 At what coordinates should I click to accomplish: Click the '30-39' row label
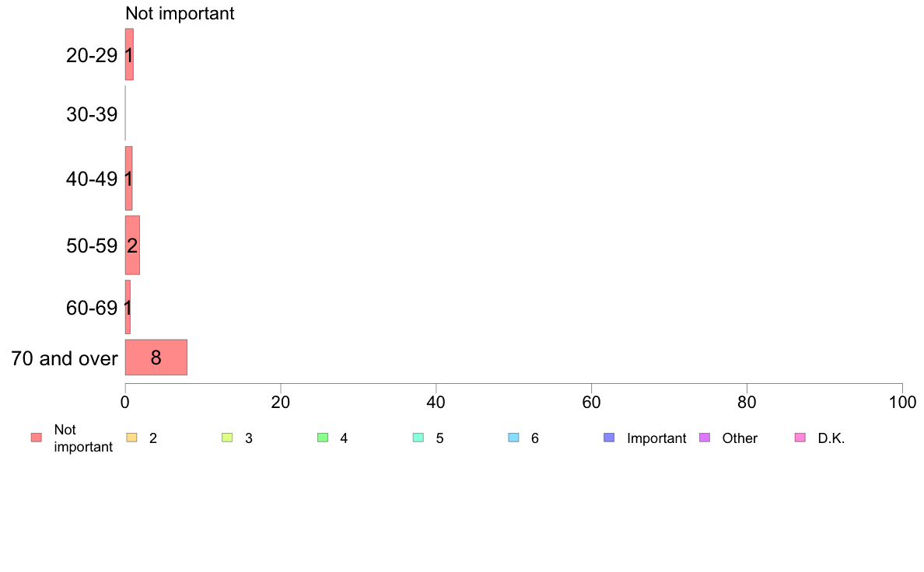(92, 114)
